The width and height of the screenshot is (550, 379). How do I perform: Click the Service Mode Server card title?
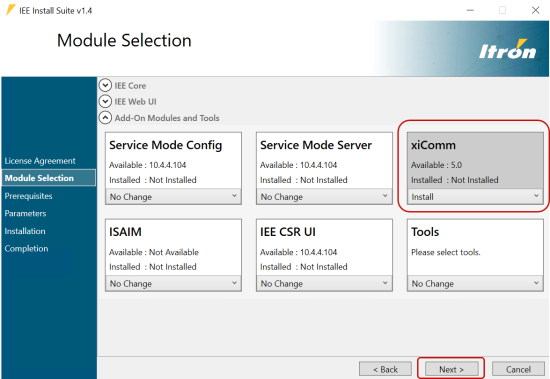point(316,145)
